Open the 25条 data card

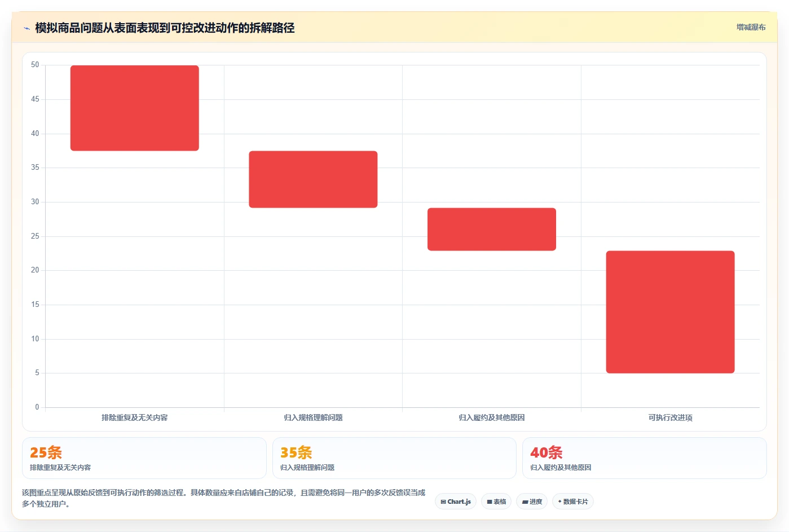click(x=144, y=458)
